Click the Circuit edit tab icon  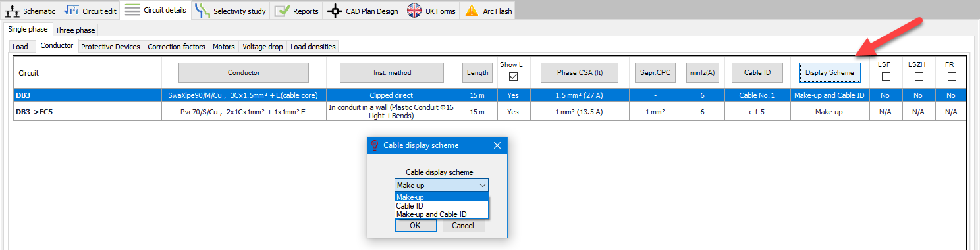coord(71,11)
